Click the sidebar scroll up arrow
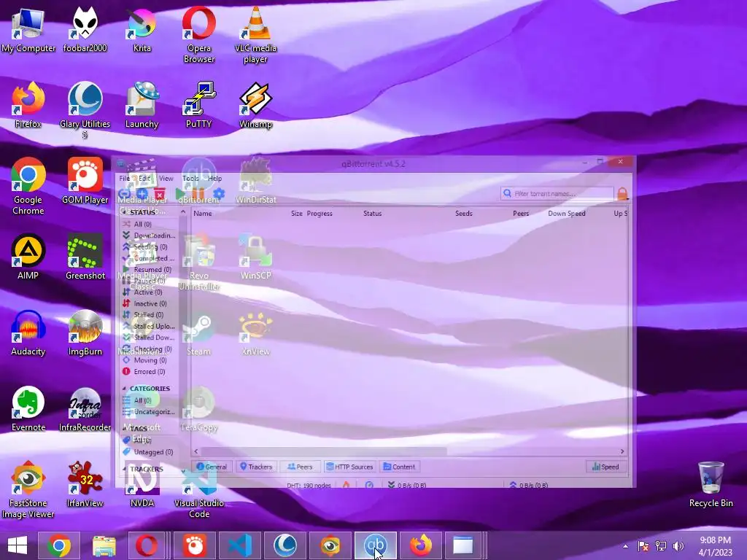The width and height of the screenshot is (747, 560). pos(183,212)
